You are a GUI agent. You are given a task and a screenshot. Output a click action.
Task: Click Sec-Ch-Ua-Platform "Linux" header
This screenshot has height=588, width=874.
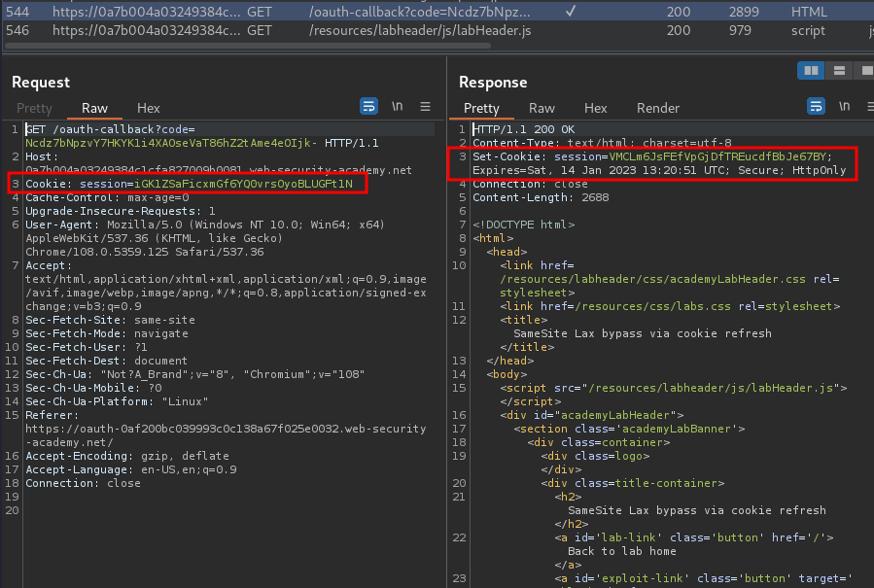coord(117,401)
